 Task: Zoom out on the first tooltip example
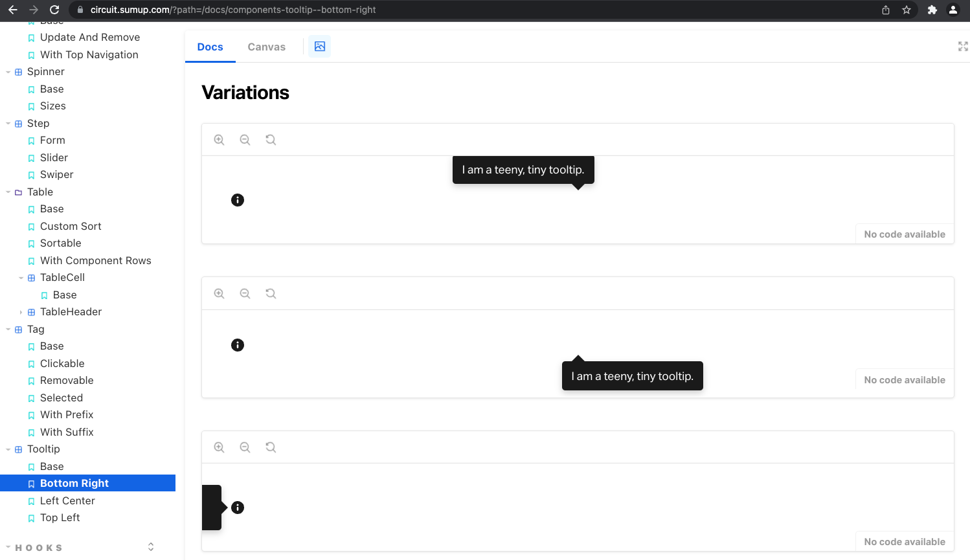point(245,139)
